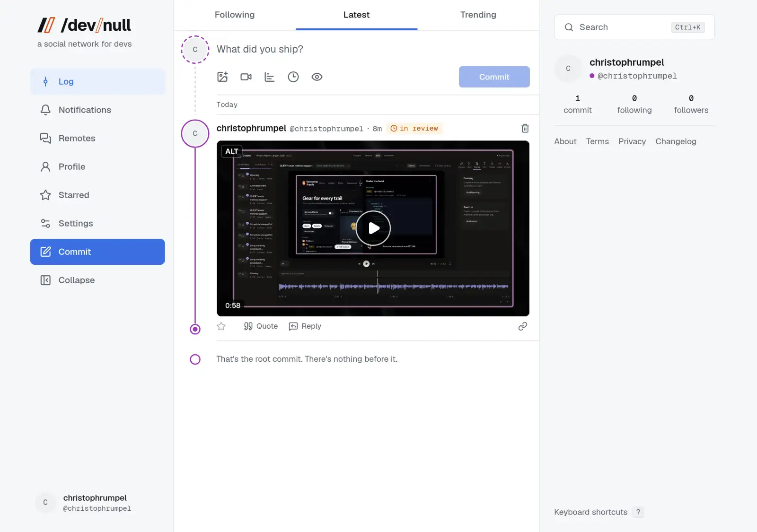Focus the 'What did you ship?' input
Screen dimensions: 757x532
tap(373, 49)
